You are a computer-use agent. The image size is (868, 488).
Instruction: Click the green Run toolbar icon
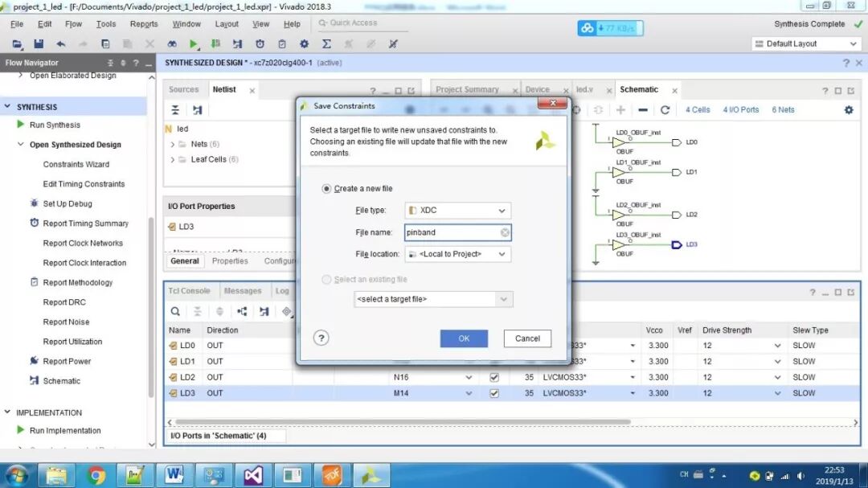coord(193,43)
